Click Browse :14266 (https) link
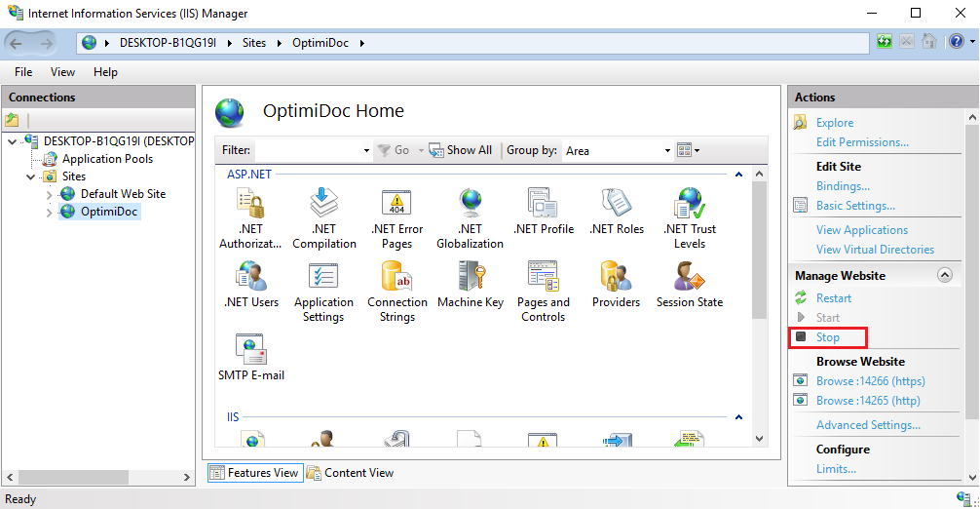 point(870,381)
